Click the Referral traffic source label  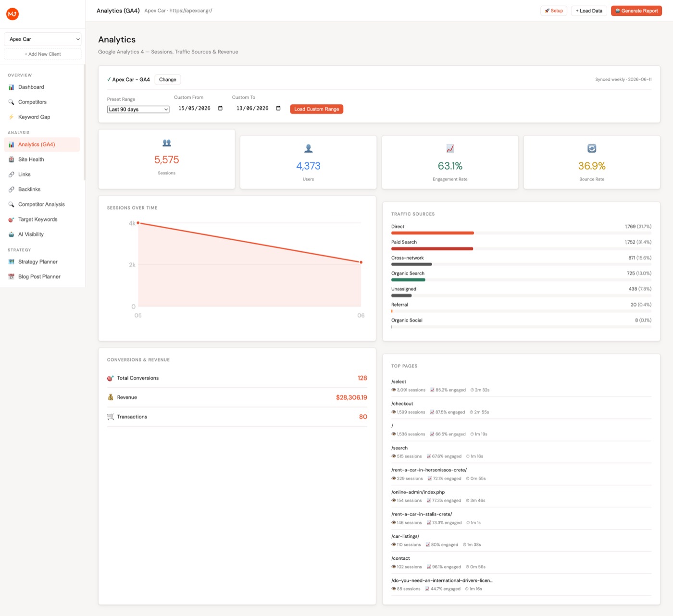399,305
